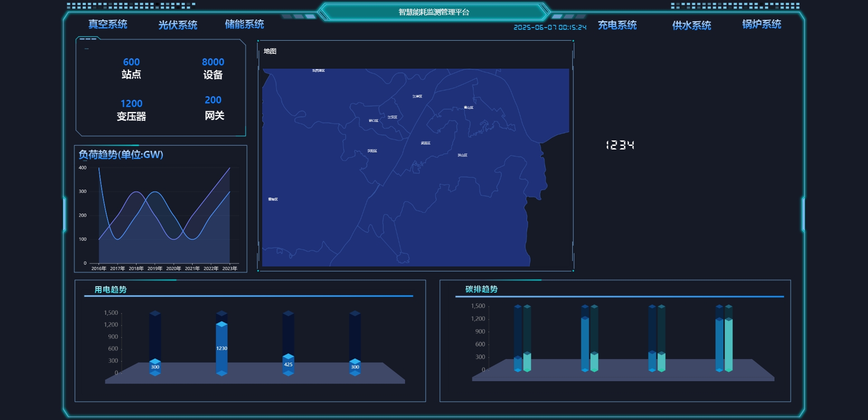
Task: Select 武昌区 on the map
Action: [425, 143]
